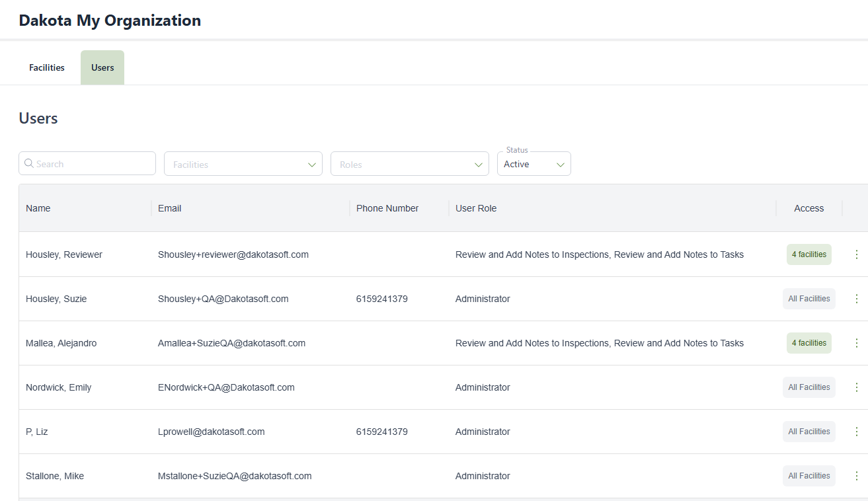
Task: Expand the Facilities filter dropdown
Action: (243, 164)
